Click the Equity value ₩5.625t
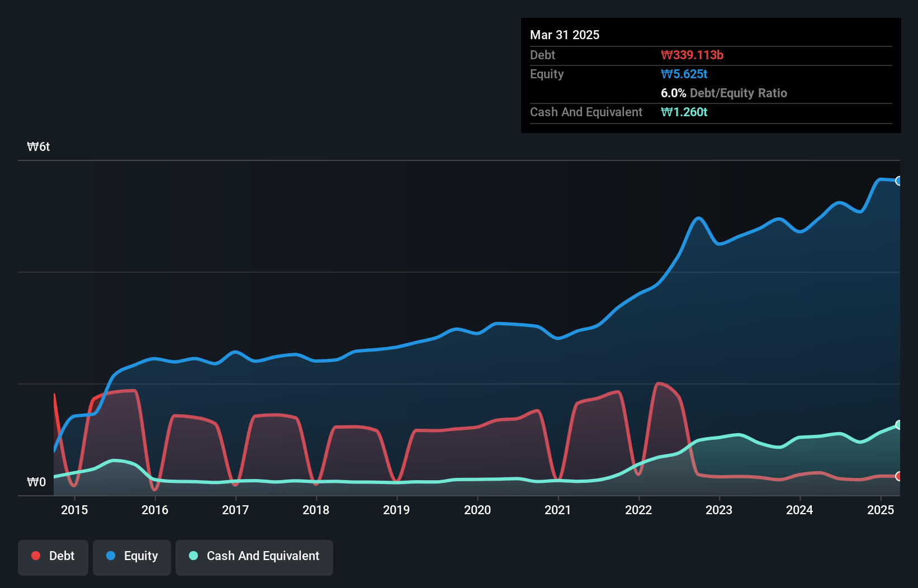 click(684, 74)
